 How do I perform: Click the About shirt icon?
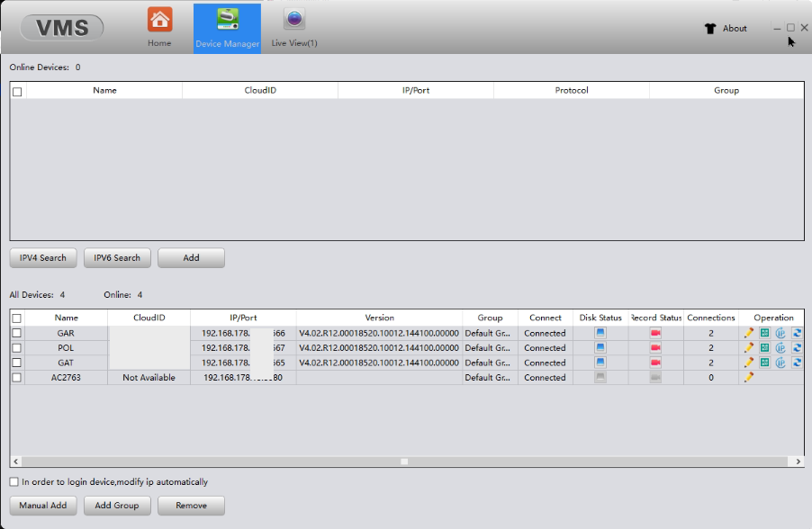pos(709,28)
